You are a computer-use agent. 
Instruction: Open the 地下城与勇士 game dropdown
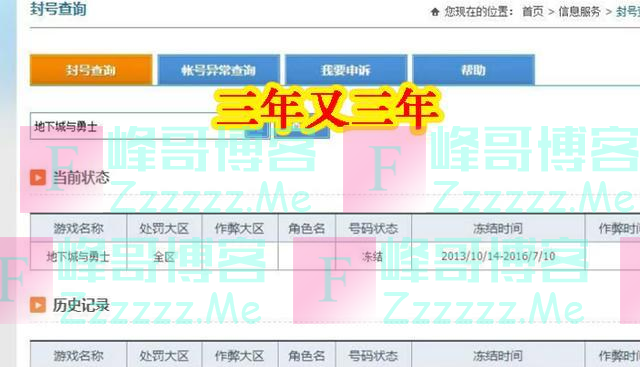(149, 126)
